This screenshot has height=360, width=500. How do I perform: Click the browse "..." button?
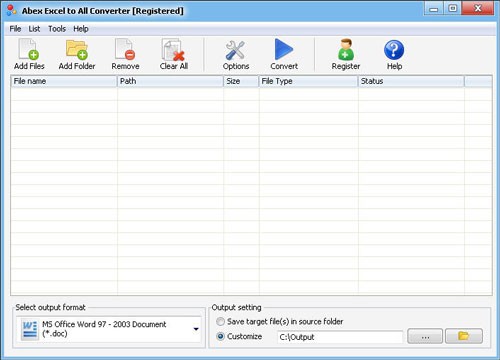425,336
